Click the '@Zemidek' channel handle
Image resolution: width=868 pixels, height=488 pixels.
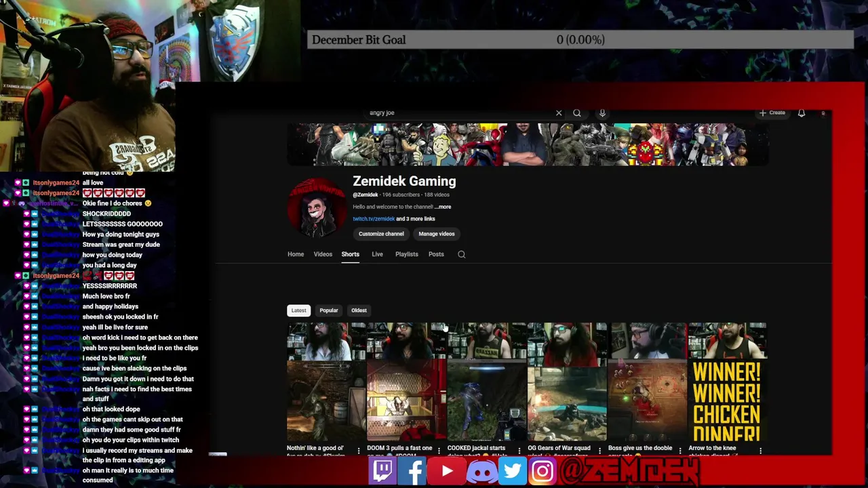click(x=366, y=195)
